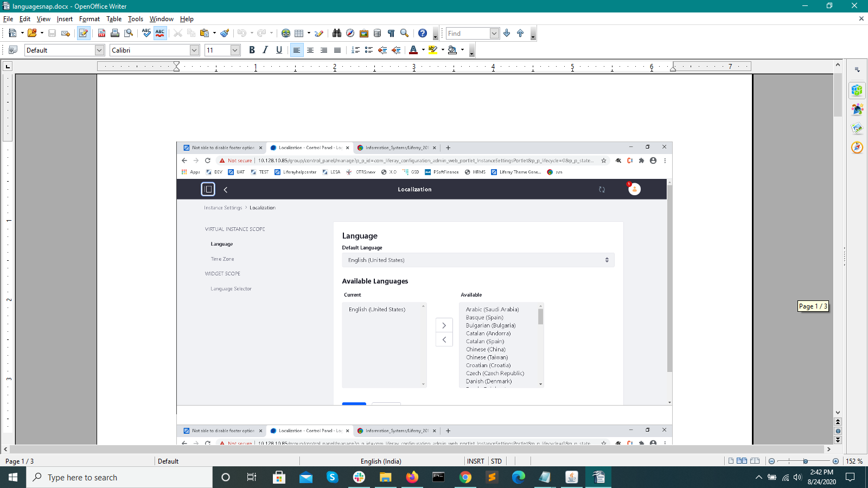Apply Font Color red A swatch

click(413, 50)
